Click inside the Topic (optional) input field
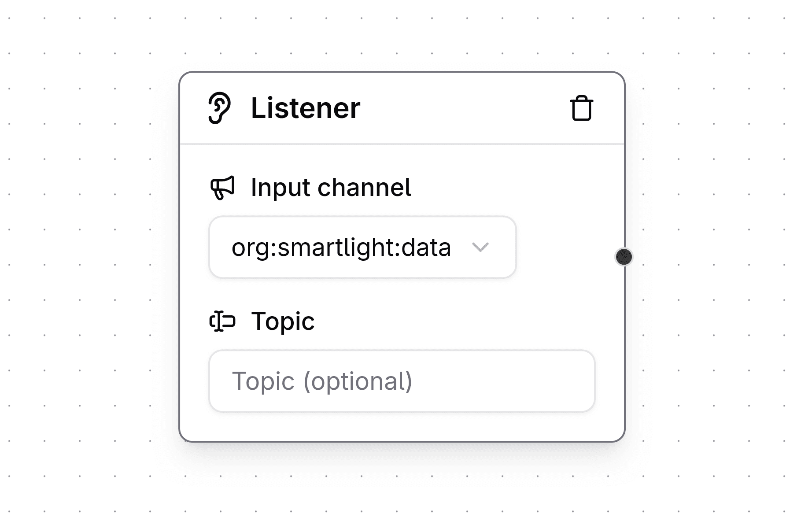812x532 pixels. click(402, 381)
